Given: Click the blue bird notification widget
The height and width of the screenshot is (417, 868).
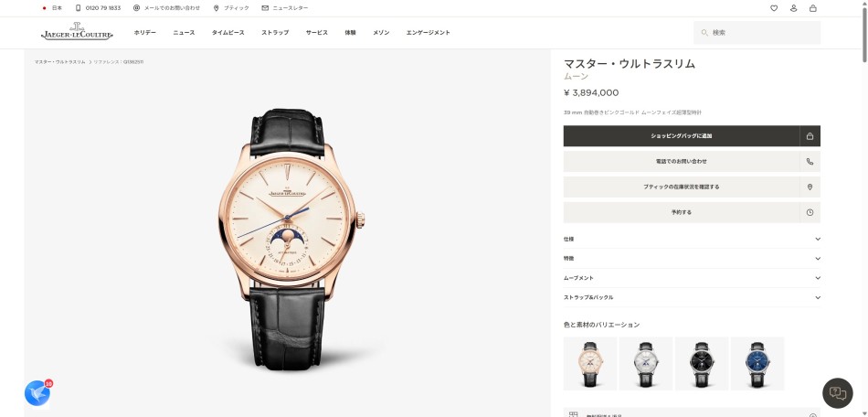Looking at the screenshot, I should click(x=37, y=394).
